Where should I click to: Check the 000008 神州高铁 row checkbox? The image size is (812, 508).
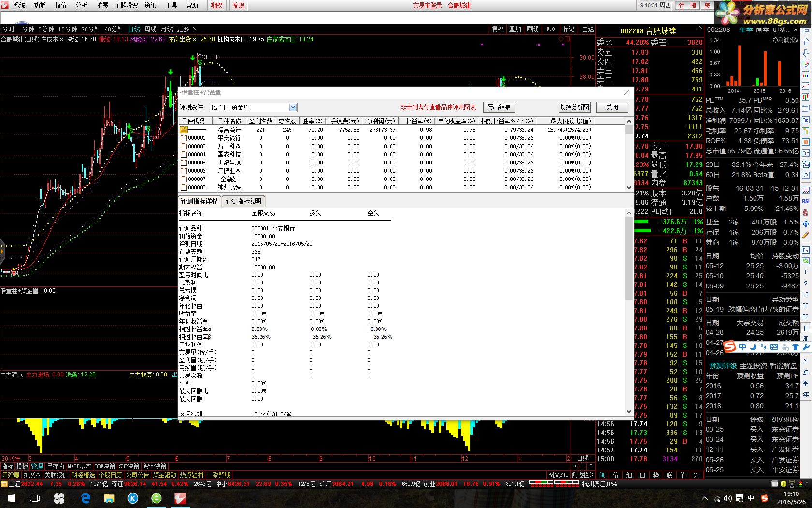coord(184,187)
